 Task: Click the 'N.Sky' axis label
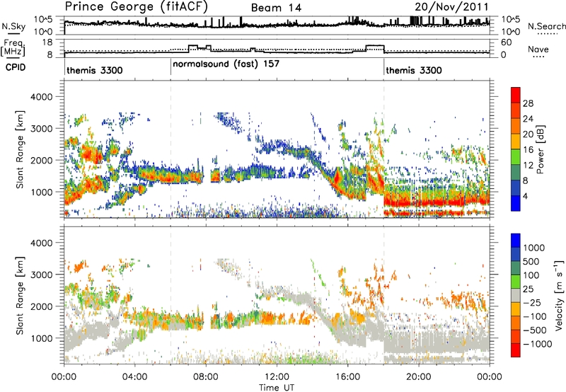tap(13, 26)
